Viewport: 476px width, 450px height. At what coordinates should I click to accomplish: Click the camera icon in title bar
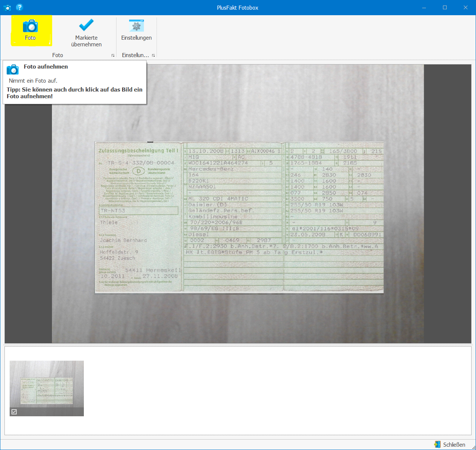[x=7, y=7]
